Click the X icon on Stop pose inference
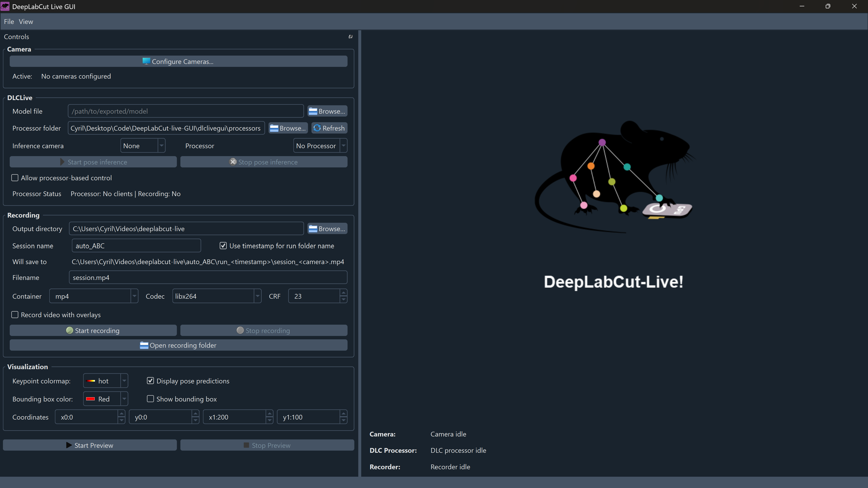Image resolution: width=868 pixels, height=488 pixels. click(233, 162)
